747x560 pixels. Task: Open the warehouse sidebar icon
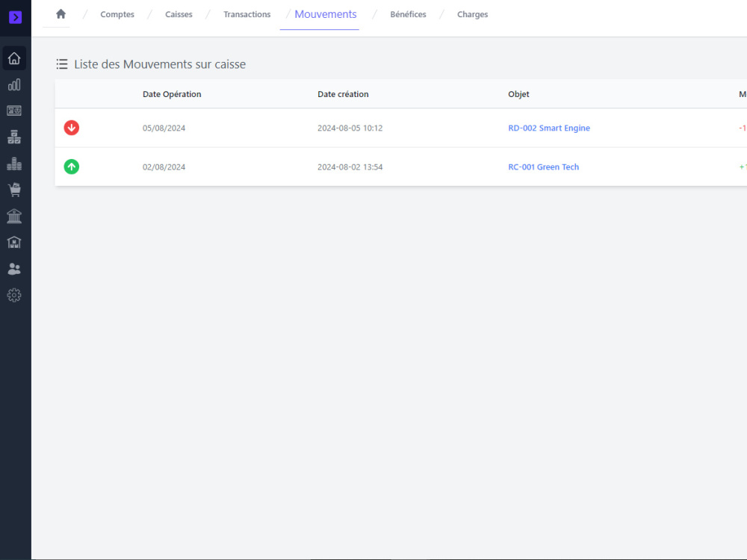14,243
